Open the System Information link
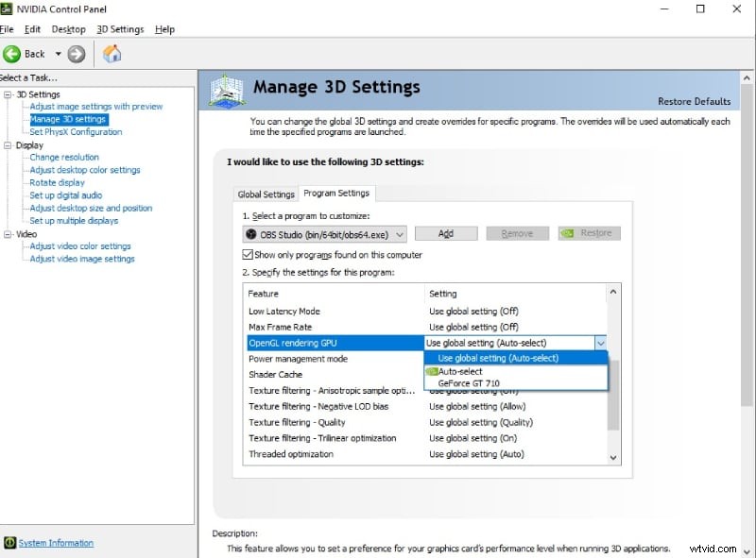Screen dimensions: 756x558 tap(56, 543)
